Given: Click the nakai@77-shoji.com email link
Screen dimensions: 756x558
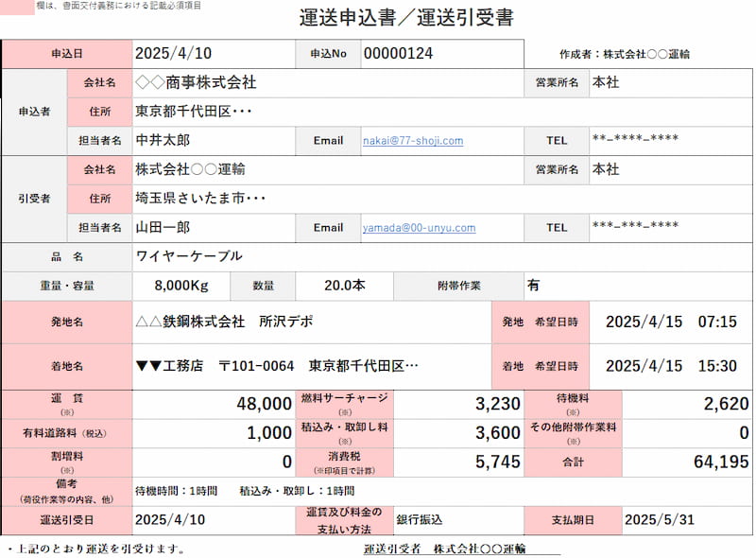Looking at the screenshot, I should click(x=413, y=141).
